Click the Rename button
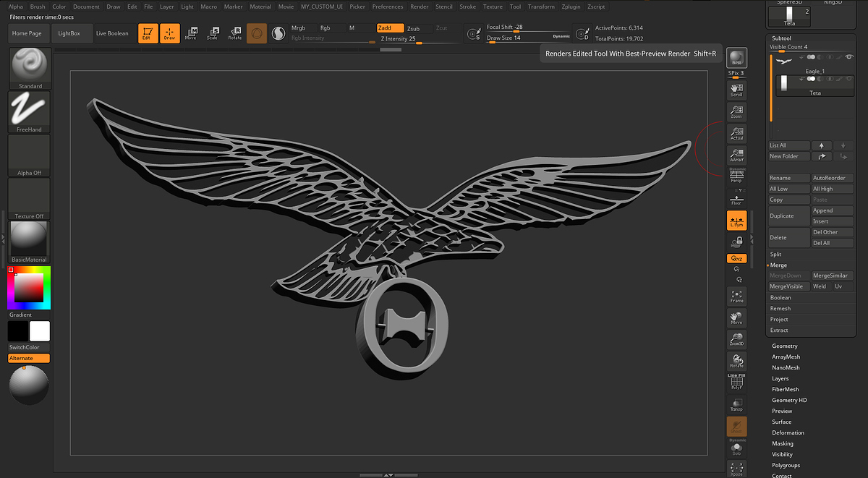 789,178
